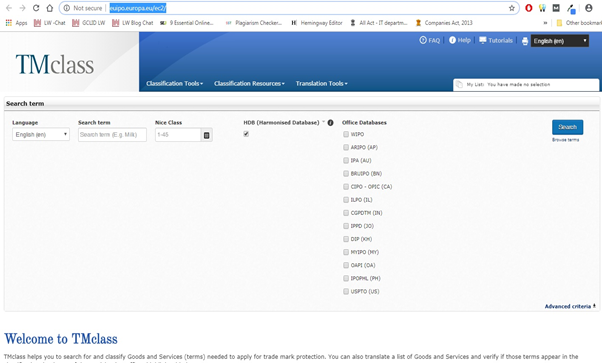Open the Hemingway Editor bookmark
The image size is (602, 363).
click(317, 23)
